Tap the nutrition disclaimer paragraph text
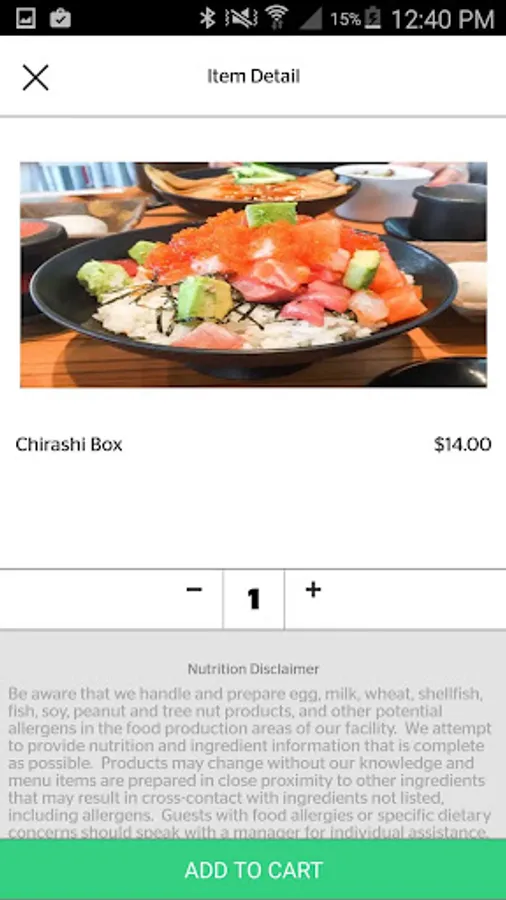This screenshot has width=506, height=900. pos(250,763)
